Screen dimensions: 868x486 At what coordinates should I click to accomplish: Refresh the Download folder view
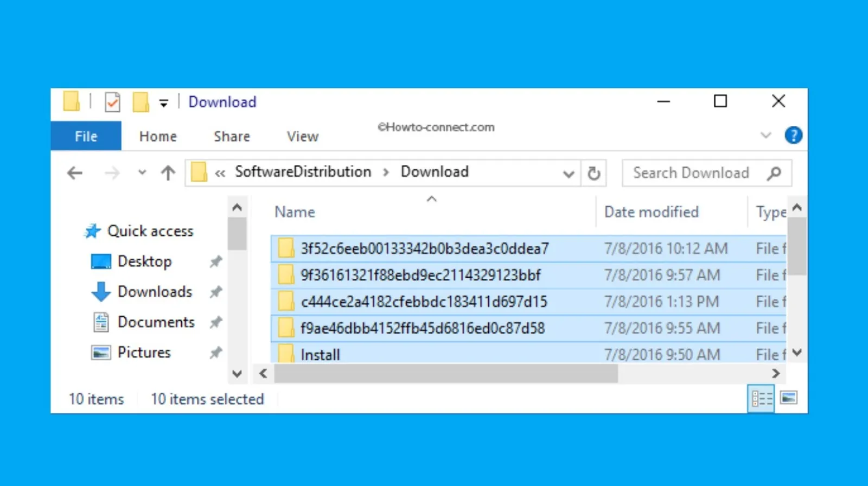coord(594,174)
